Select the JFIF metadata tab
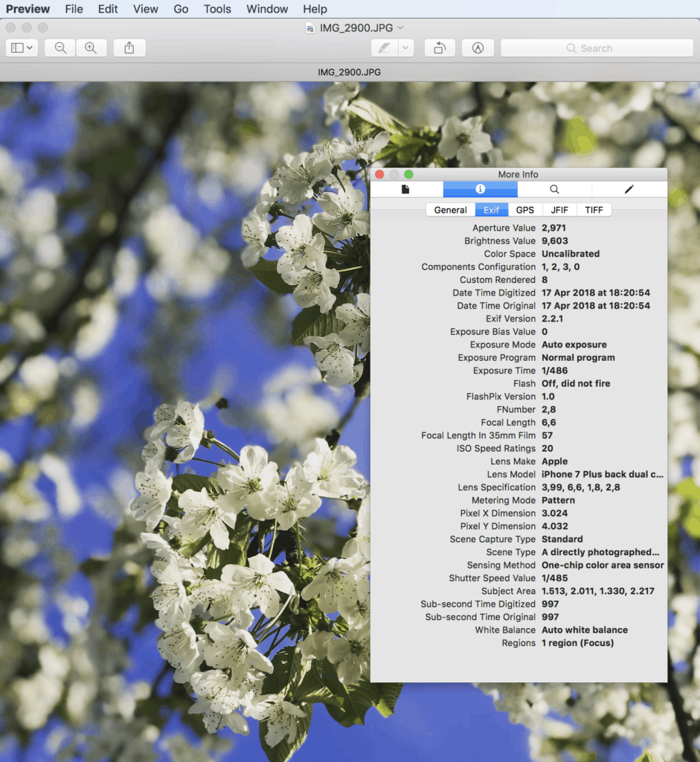Image resolution: width=700 pixels, height=762 pixels. tap(559, 210)
